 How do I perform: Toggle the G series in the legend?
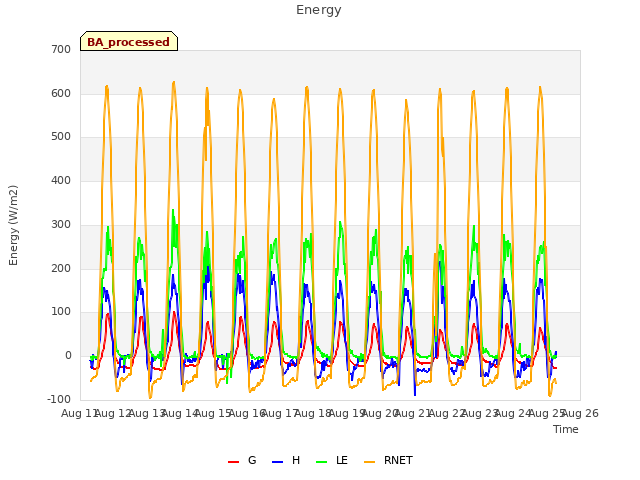pos(242,460)
